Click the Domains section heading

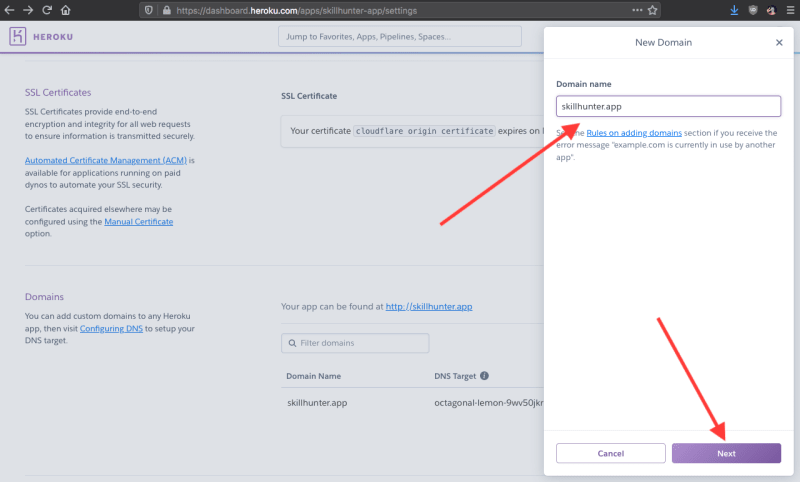(x=44, y=297)
